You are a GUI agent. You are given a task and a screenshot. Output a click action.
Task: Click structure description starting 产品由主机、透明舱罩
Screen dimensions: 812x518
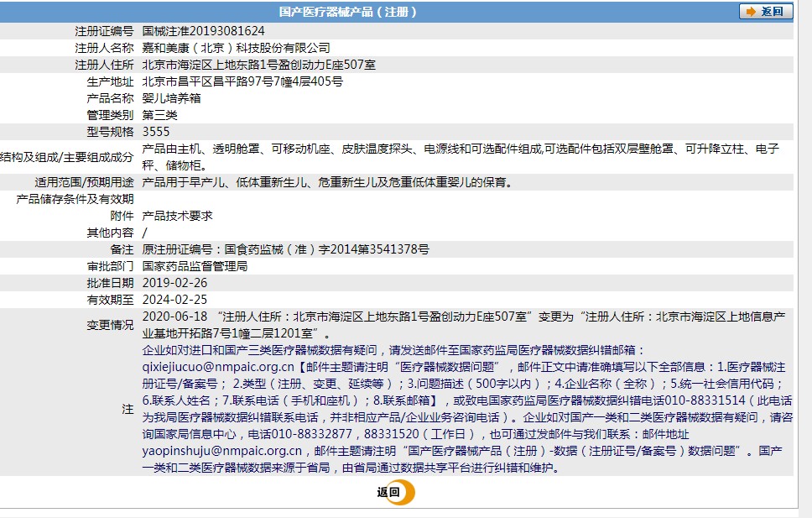[x=461, y=157]
